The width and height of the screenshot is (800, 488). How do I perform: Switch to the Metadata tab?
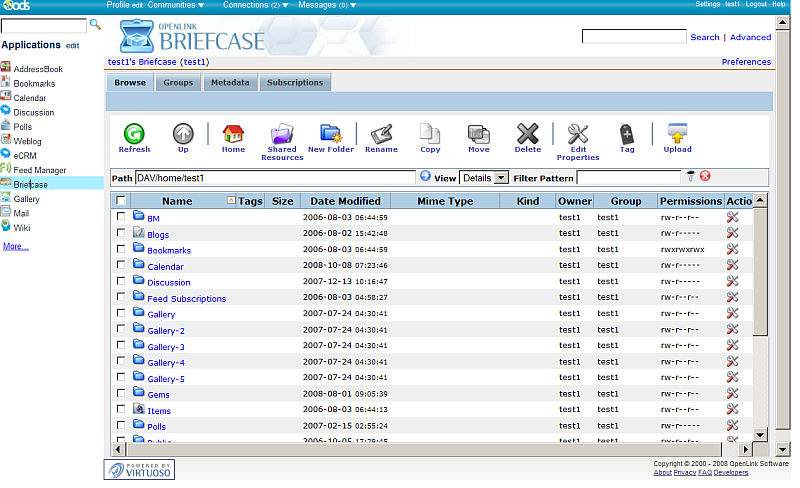coord(229,83)
